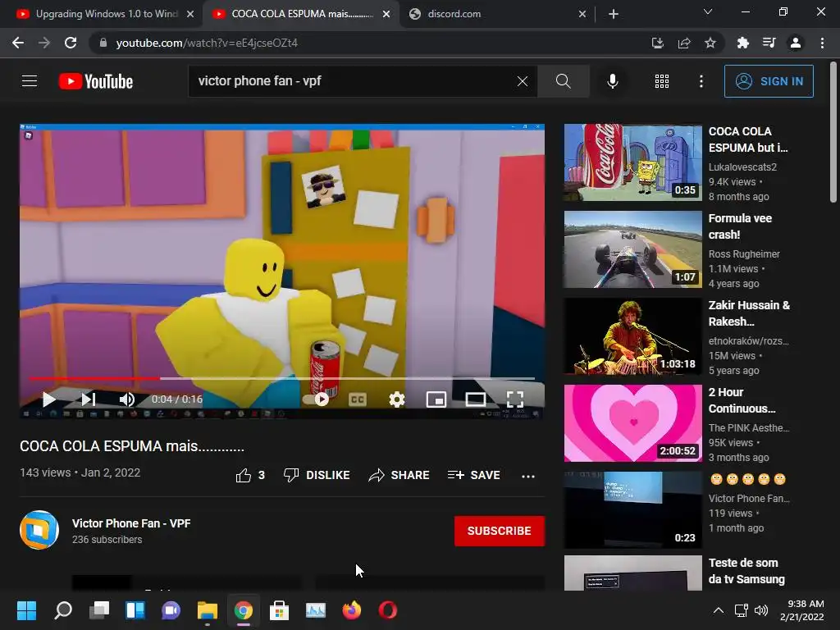This screenshot has height=630, width=840.
Task: Open File Explorer from taskbar
Action: point(208,610)
